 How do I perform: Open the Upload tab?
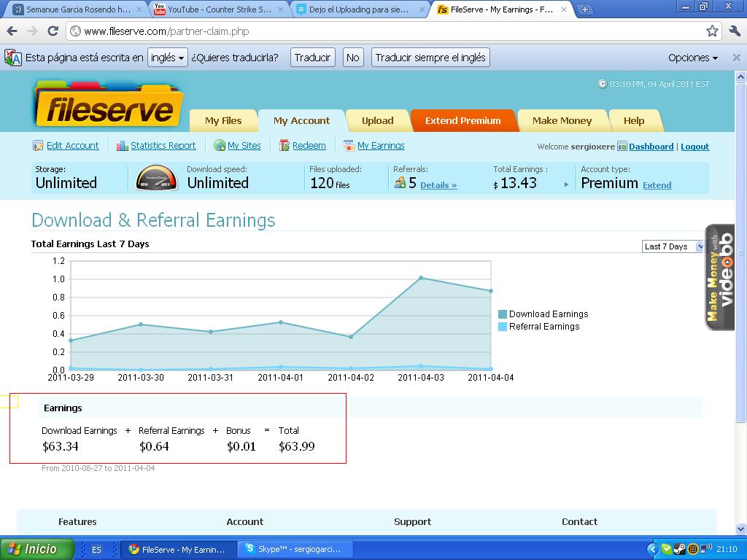click(378, 121)
